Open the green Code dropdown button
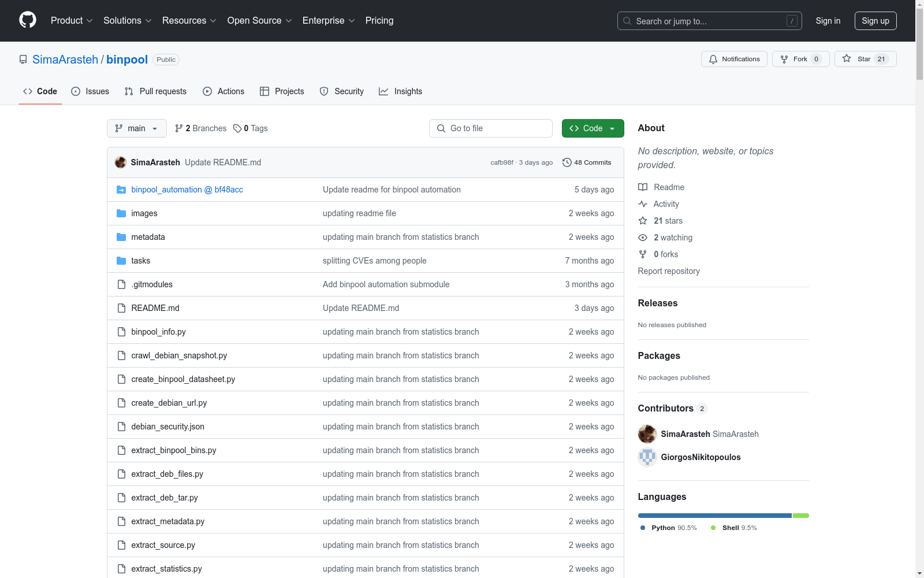Viewport: 924px width, 578px height. [593, 128]
